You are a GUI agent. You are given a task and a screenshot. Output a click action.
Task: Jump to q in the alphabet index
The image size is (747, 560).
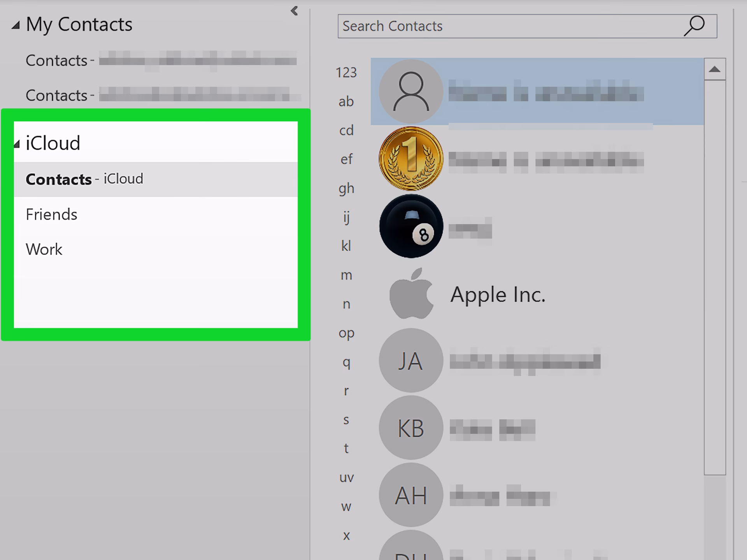tap(346, 362)
